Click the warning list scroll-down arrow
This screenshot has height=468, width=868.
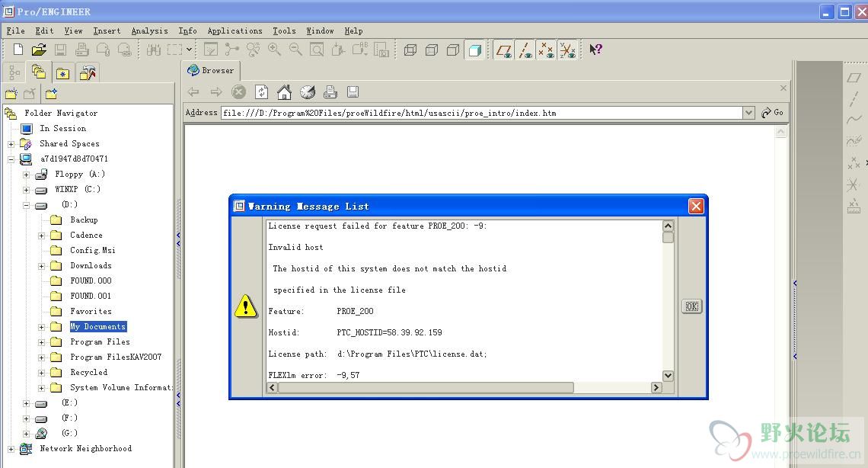coord(669,376)
